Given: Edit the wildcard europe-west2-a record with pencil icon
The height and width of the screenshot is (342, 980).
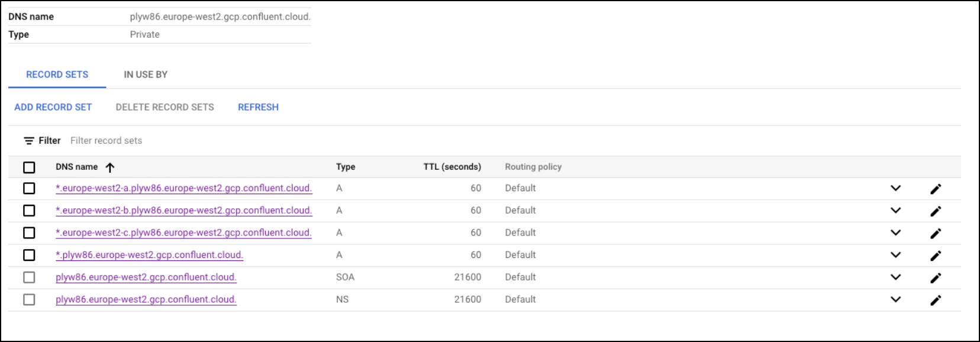Looking at the screenshot, I should click(937, 188).
